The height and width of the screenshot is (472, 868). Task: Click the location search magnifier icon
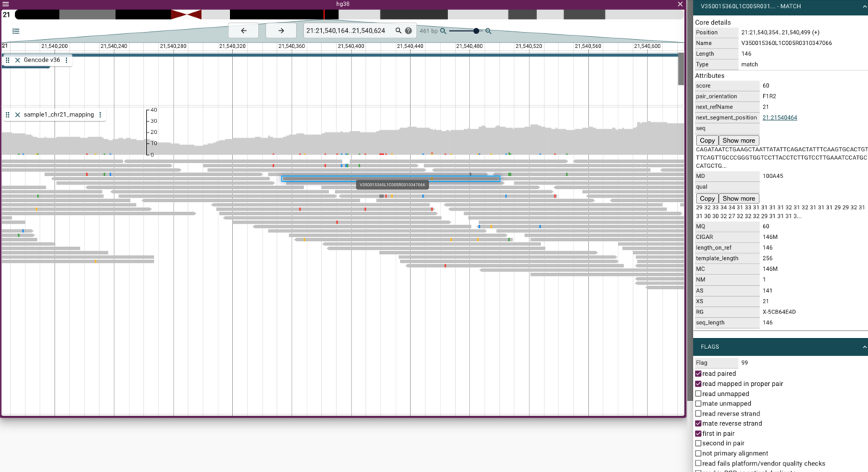[399, 31]
